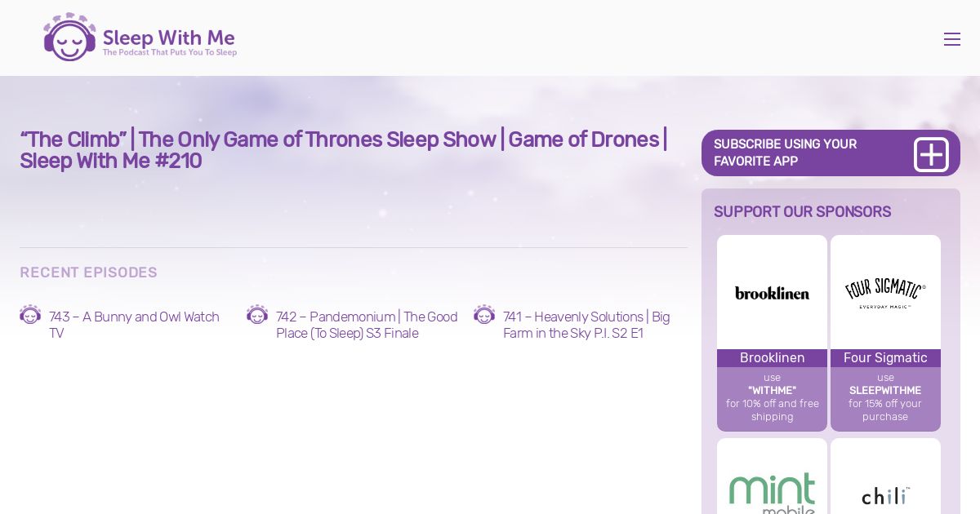980x514 pixels.
Task: Click the Sleep With Me site title text
Action: (x=169, y=38)
